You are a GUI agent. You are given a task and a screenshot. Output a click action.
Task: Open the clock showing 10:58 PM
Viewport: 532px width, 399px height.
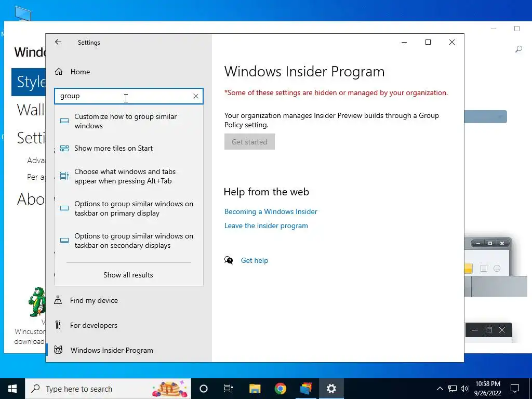click(487, 389)
